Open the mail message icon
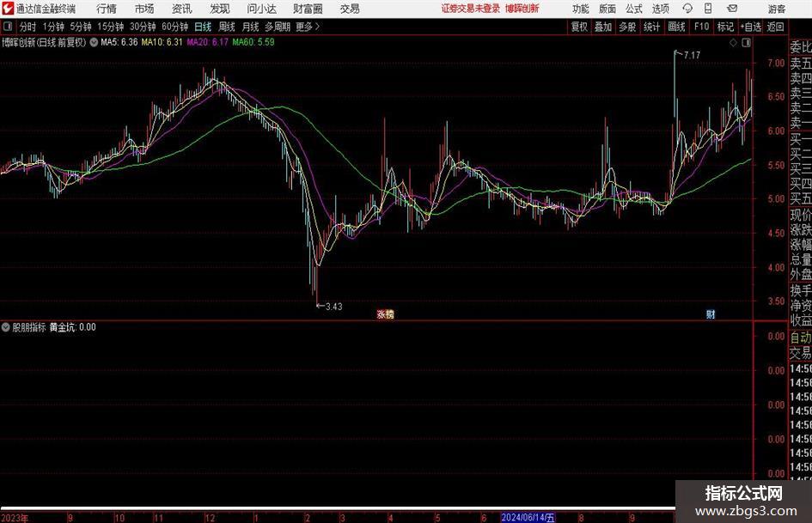The image size is (812, 523). [x=732, y=9]
